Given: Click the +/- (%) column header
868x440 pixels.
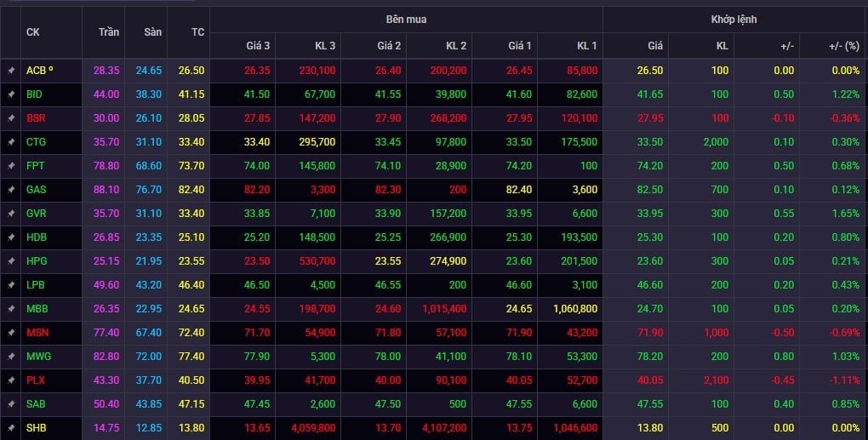Looking at the screenshot, I should pos(844,46).
